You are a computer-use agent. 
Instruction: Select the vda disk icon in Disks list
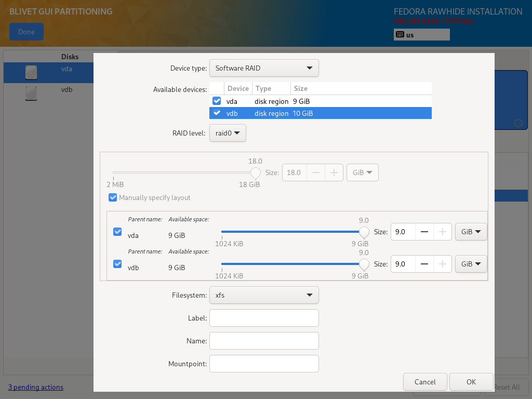31,73
